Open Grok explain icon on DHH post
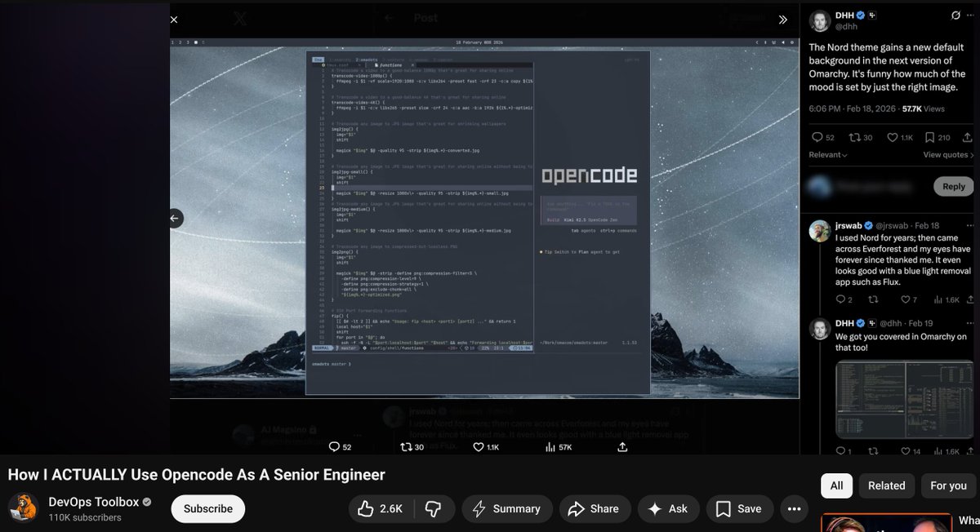The image size is (980, 532). click(x=956, y=16)
